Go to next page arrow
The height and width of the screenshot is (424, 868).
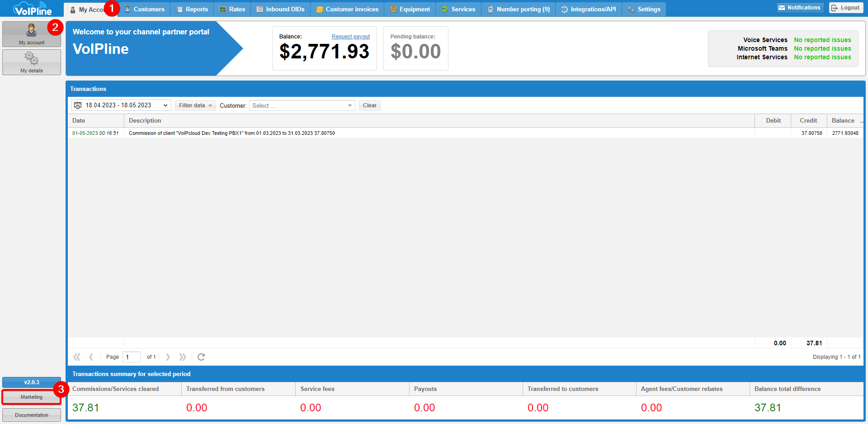[x=168, y=357]
